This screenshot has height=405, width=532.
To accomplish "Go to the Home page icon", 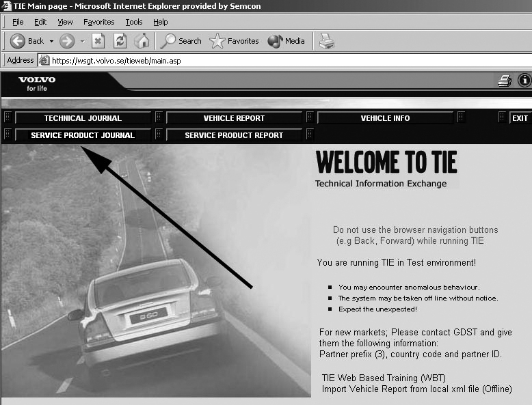I will tap(142, 41).
